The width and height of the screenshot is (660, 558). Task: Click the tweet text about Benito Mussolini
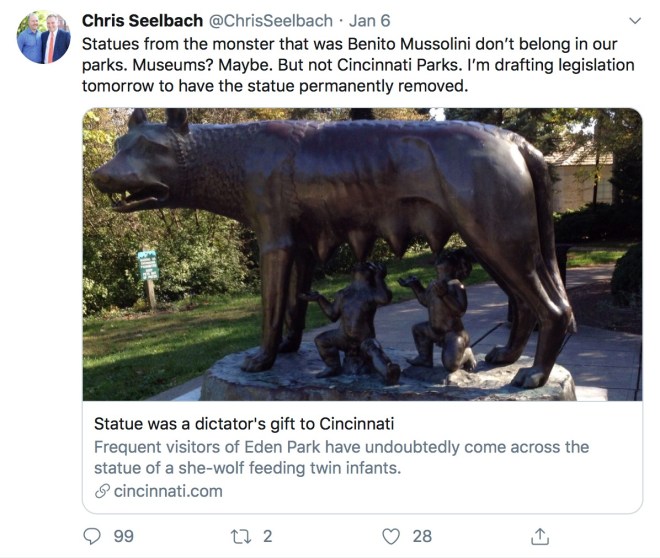tap(350, 65)
